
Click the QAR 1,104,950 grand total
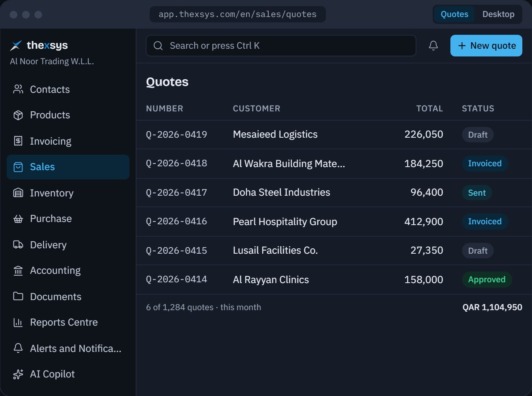click(x=492, y=307)
